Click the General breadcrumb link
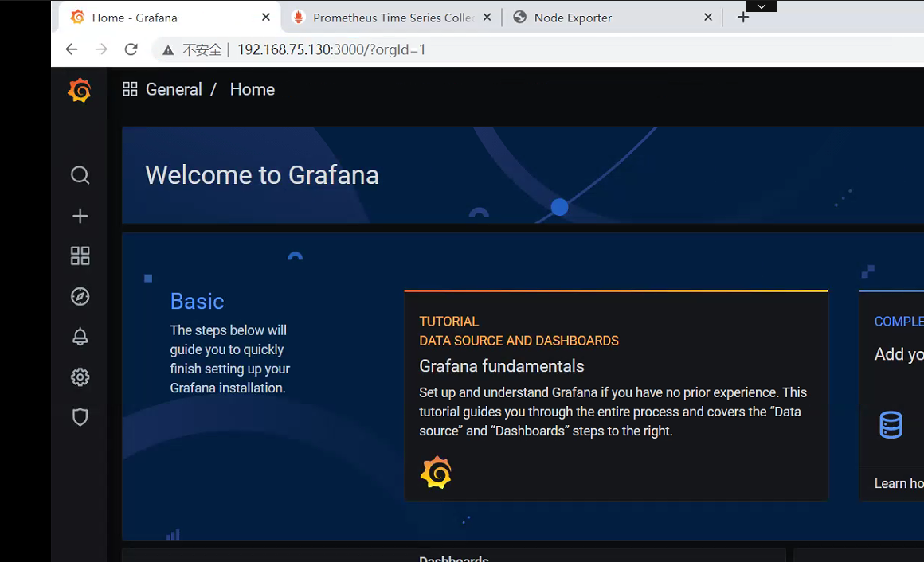This screenshot has height=562, width=924. point(173,90)
